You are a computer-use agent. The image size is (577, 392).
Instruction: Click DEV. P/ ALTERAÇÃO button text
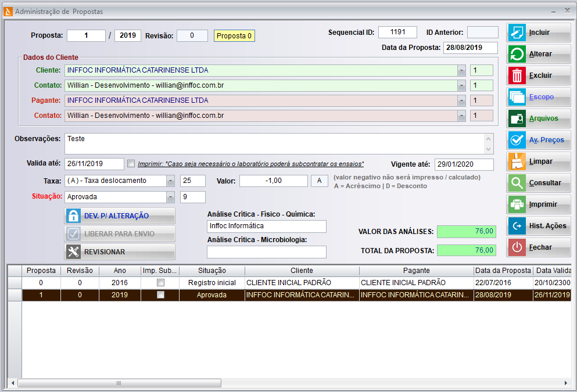pos(117,216)
